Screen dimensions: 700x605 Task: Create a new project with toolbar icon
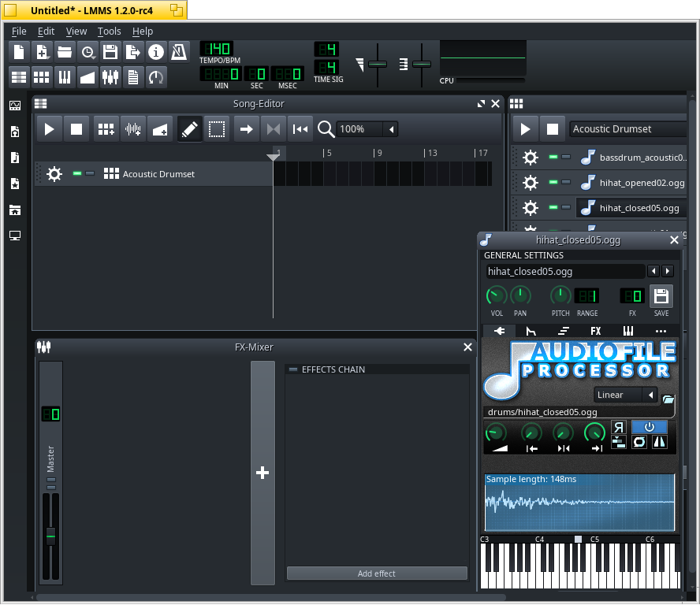19,52
